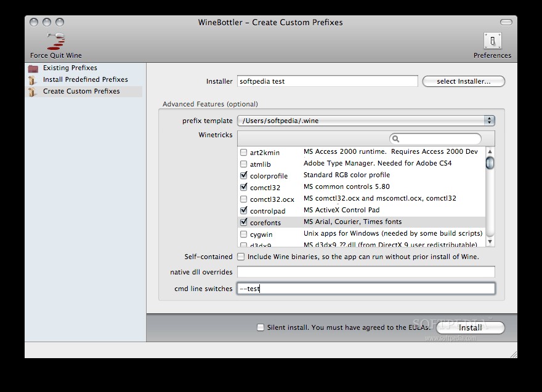Click the Install Predefined Prefixes icon

(32, 80)
